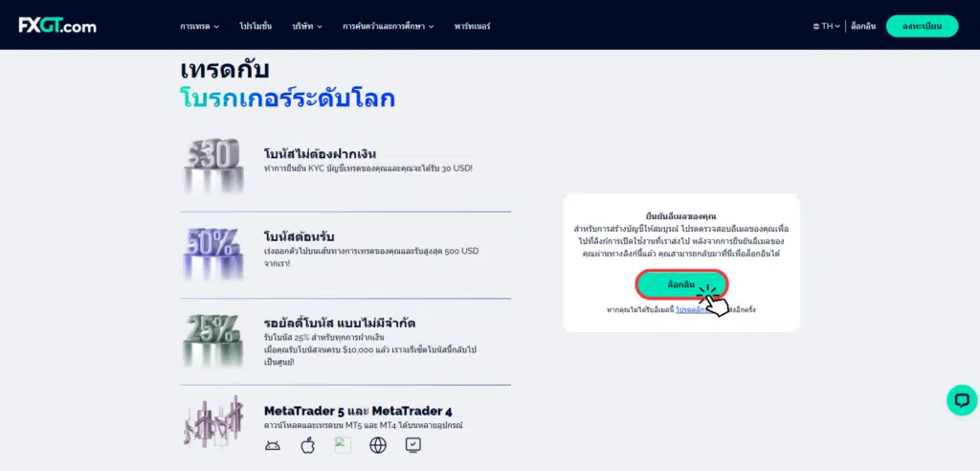Click the MetaTrader candlestick chart graphic
980x471 pixels.
(x=213, y=421)
